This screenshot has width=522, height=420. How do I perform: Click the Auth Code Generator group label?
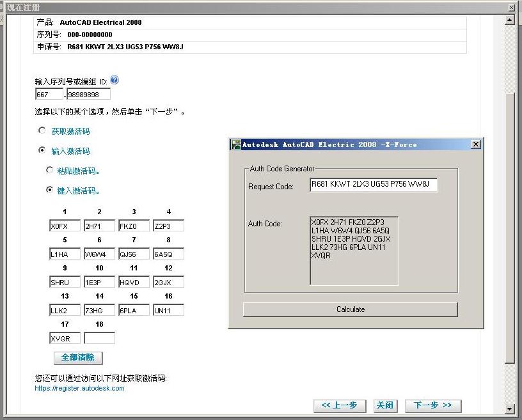pos(282,169)
